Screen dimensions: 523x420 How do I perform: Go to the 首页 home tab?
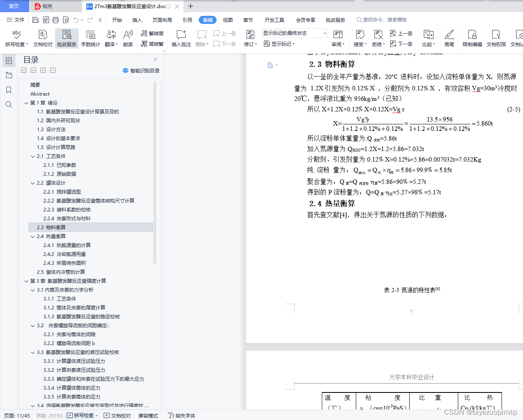click(14, 6)
